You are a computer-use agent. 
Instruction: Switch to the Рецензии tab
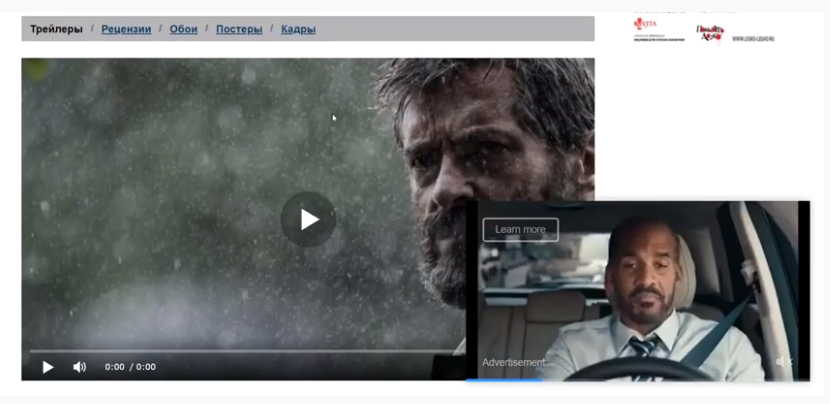pos(126,29)
